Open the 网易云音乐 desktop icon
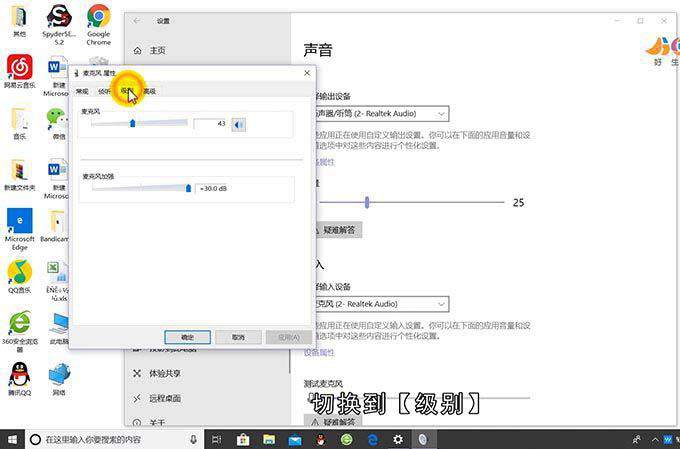 click(20, 72)
